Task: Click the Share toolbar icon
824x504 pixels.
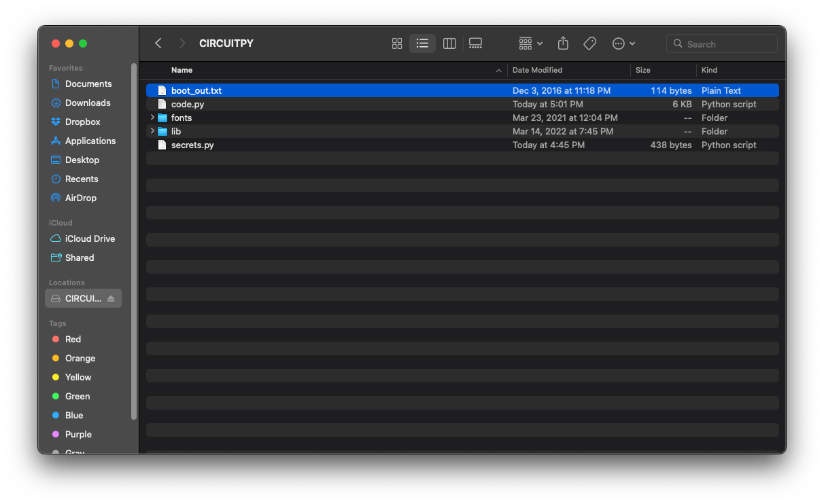Action: [563, 43]
